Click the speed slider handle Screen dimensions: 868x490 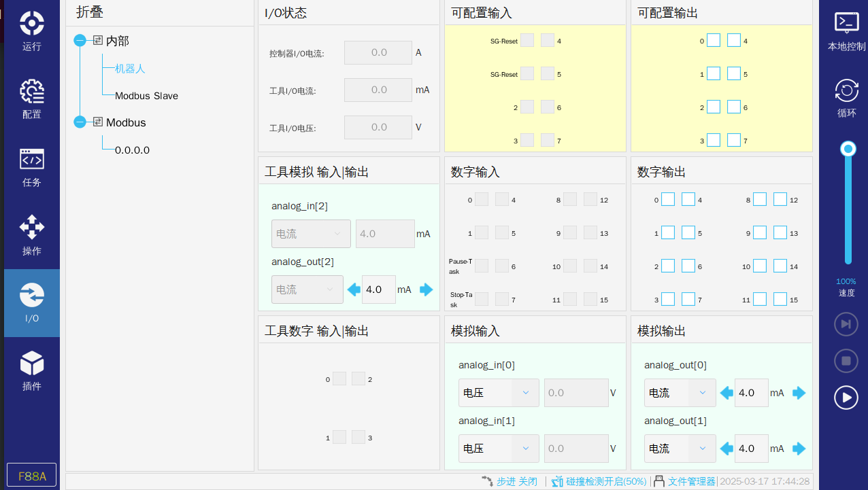pos(848,149)
